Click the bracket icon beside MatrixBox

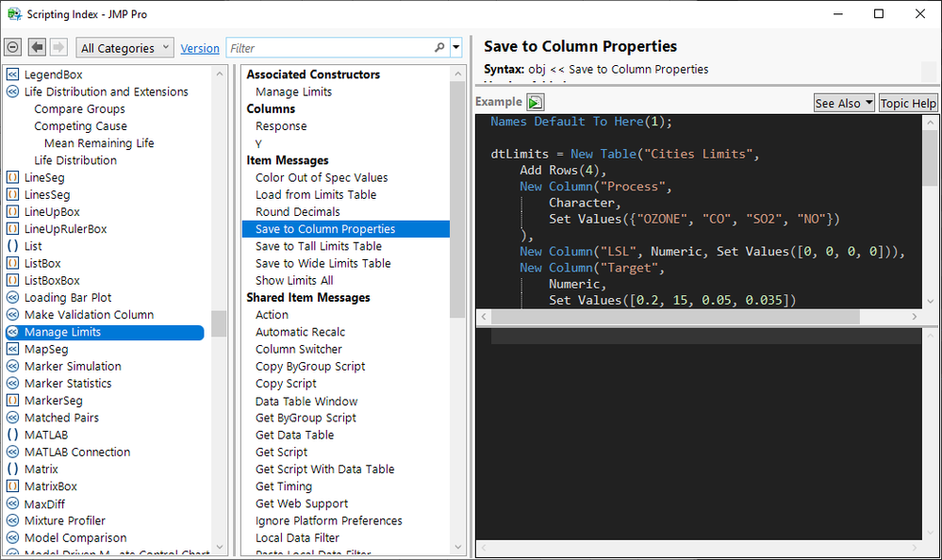tap(13, 486)
